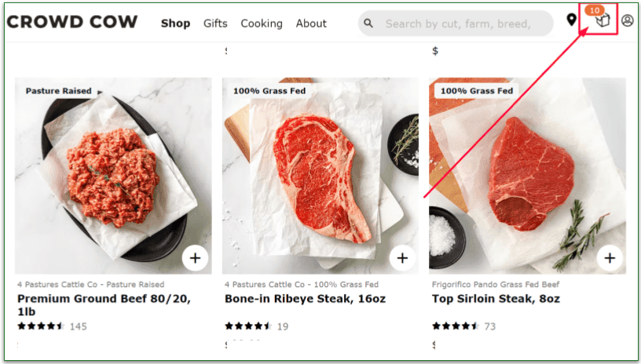Open the About menu
The height and width of the screenshot is (364, 641).
[x=311, y=24]
